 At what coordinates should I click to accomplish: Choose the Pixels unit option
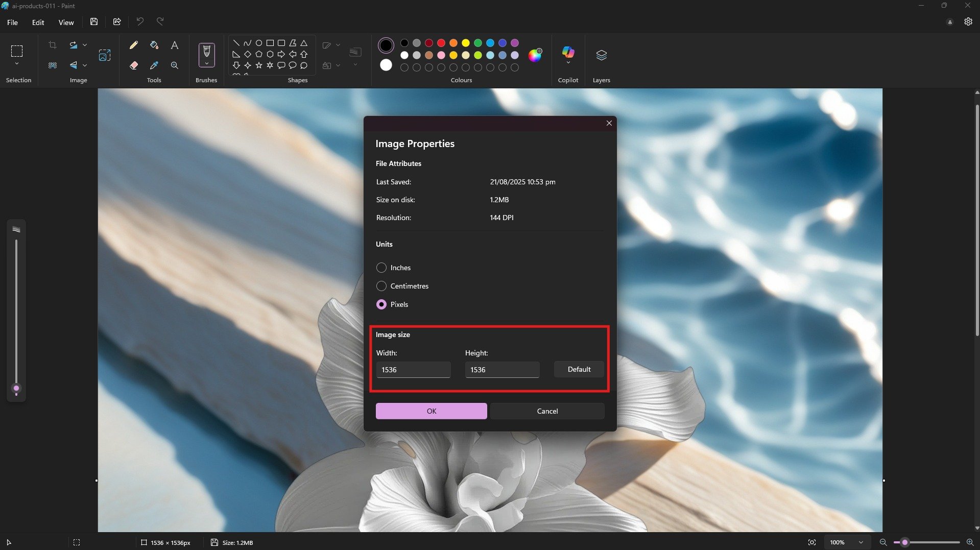tap(381, 304)
